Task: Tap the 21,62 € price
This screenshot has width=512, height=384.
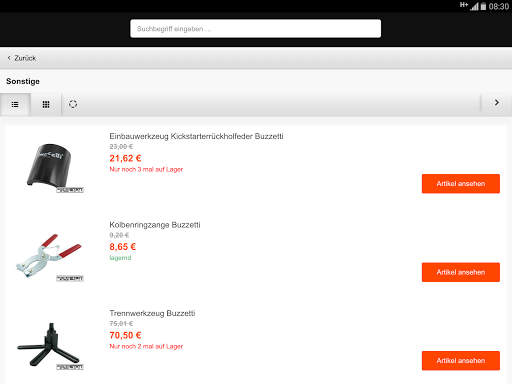Action: click(125, 158)
